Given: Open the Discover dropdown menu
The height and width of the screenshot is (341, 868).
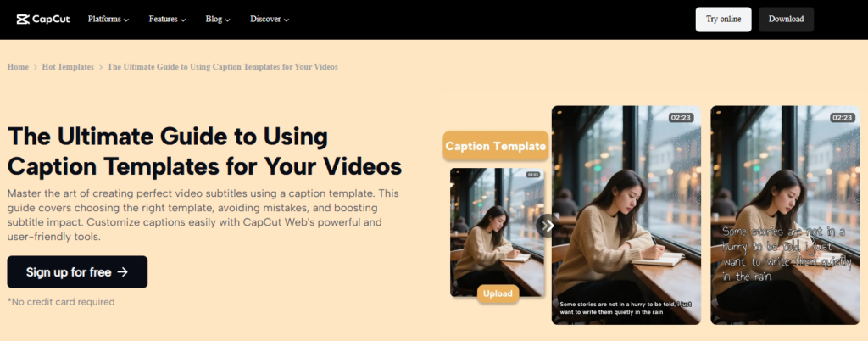Looking at the screenshot, I should 270,19.
